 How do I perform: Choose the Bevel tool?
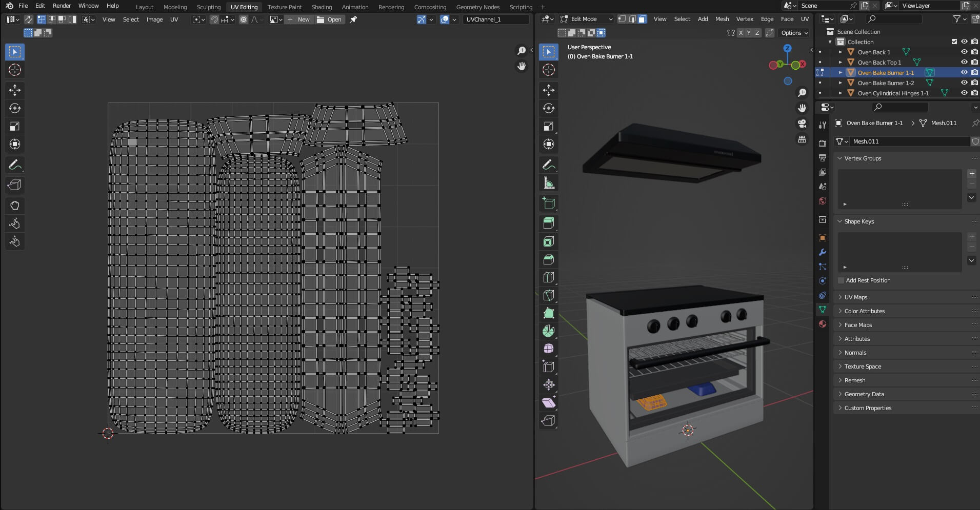tap(549, 259)
